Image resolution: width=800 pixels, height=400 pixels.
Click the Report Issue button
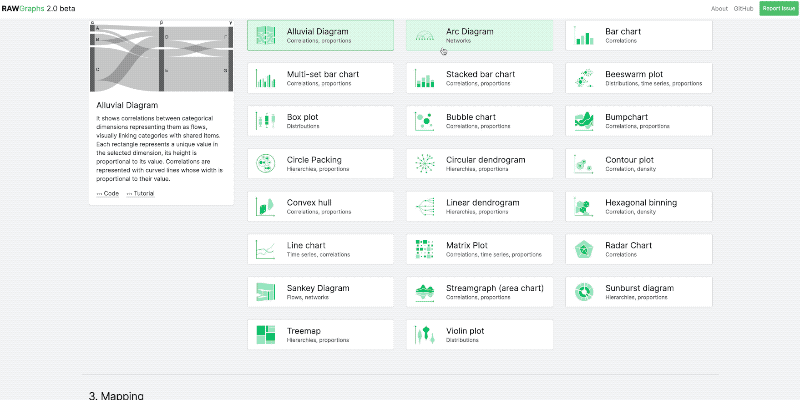[x=778, y=8]
